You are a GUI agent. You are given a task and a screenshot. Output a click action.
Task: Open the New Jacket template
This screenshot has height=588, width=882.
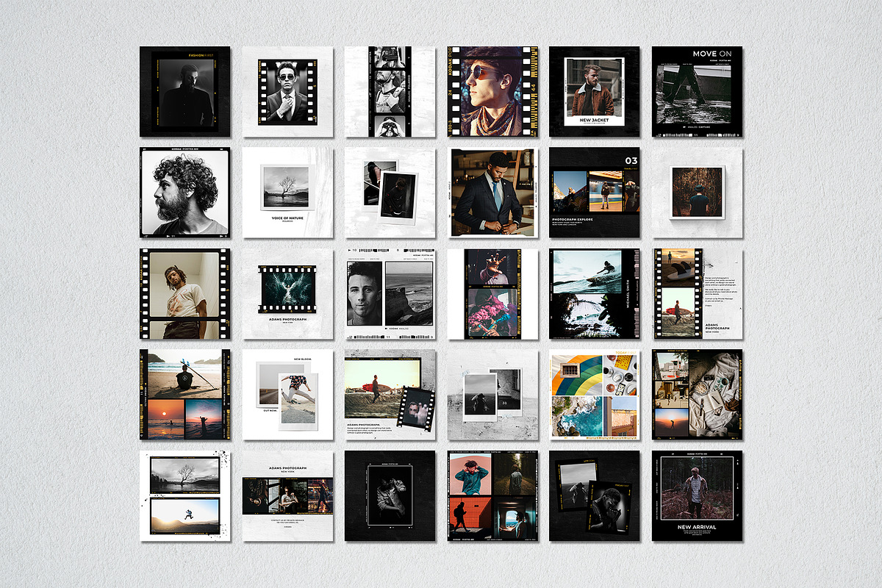point(594,92)
